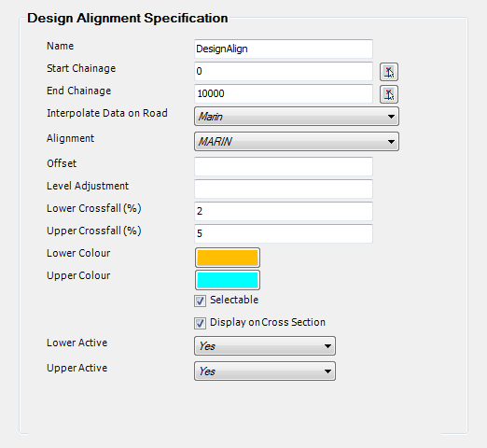Screen dimensions: 487x448
Task: Click the empty Level Adjustment field
Action: pos(284,189)
